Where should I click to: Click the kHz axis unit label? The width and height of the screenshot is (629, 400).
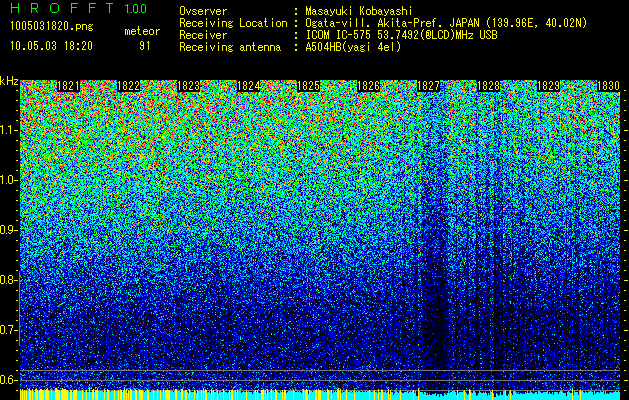(9, 81)
